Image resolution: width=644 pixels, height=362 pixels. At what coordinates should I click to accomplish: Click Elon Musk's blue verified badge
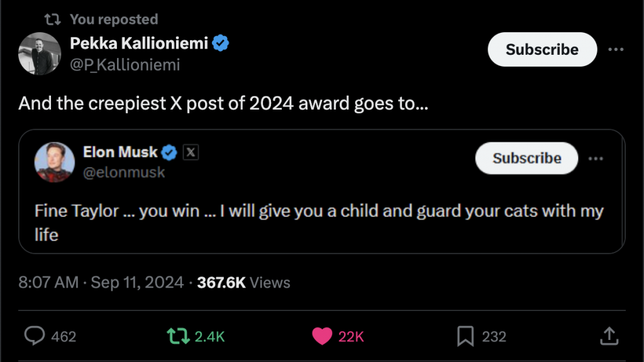click(170, 152)
